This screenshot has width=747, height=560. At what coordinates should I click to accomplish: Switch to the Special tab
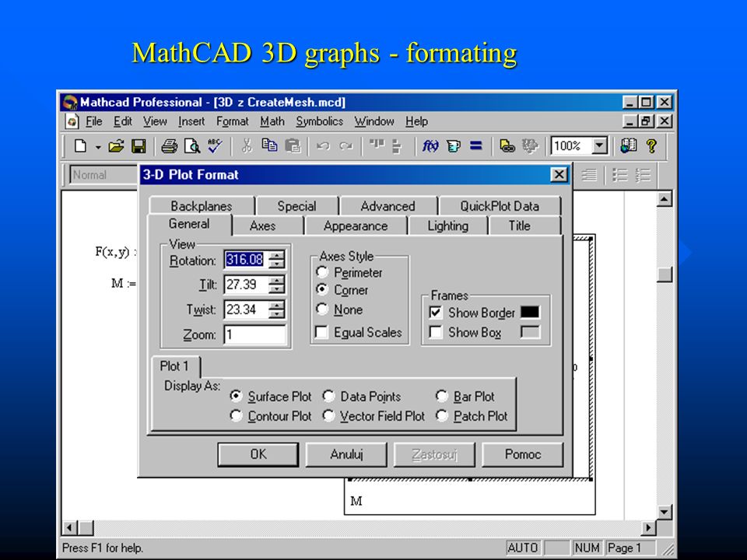[296, 205]
